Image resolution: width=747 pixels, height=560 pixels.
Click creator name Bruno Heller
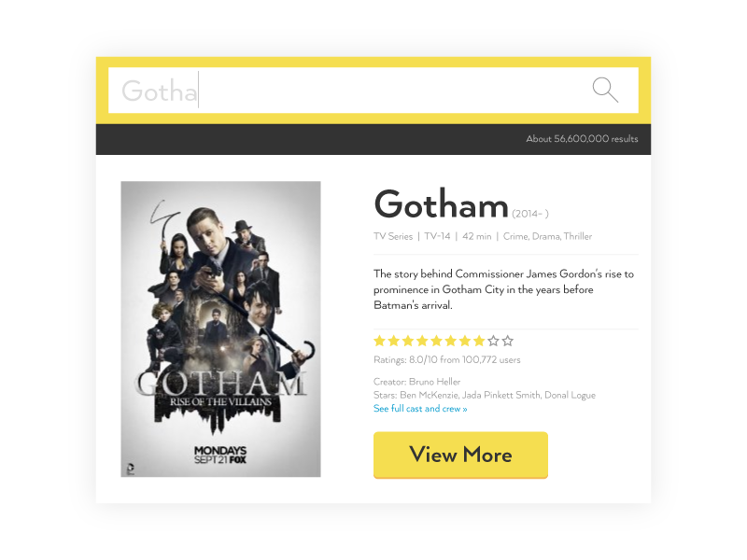click(434, 382)
